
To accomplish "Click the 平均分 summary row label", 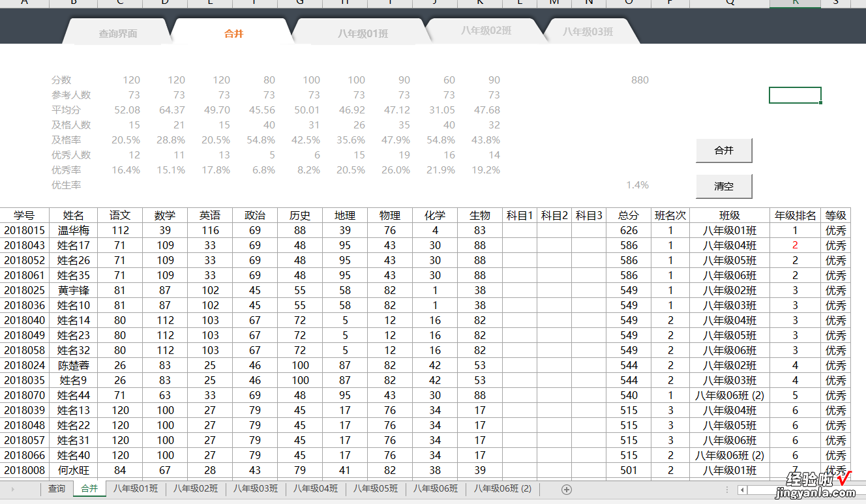I will pos(66,110).
